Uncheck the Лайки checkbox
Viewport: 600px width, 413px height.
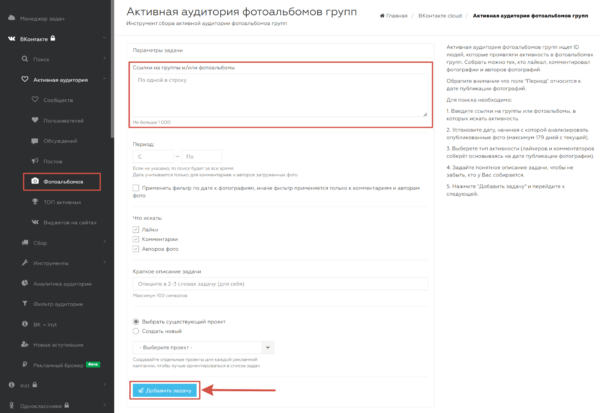click(135, 230)
